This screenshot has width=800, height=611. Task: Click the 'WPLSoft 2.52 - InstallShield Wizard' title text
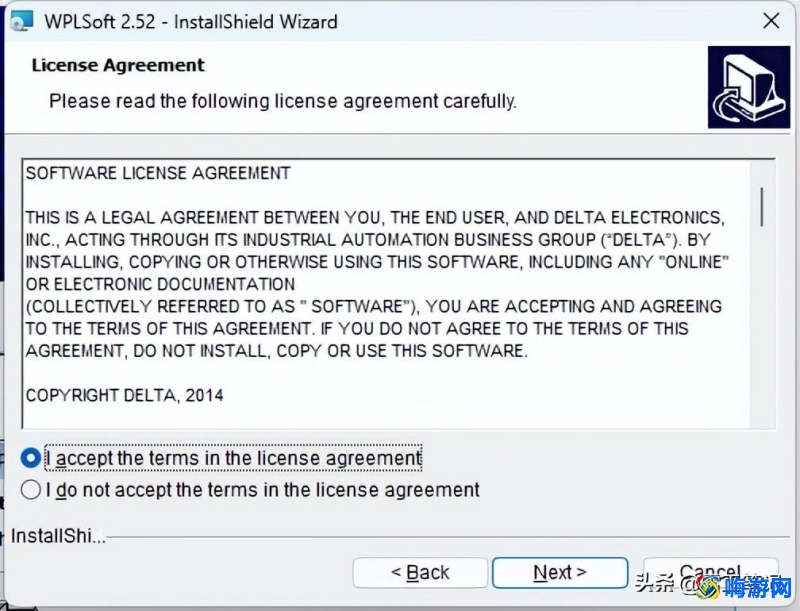pos(191,22)
